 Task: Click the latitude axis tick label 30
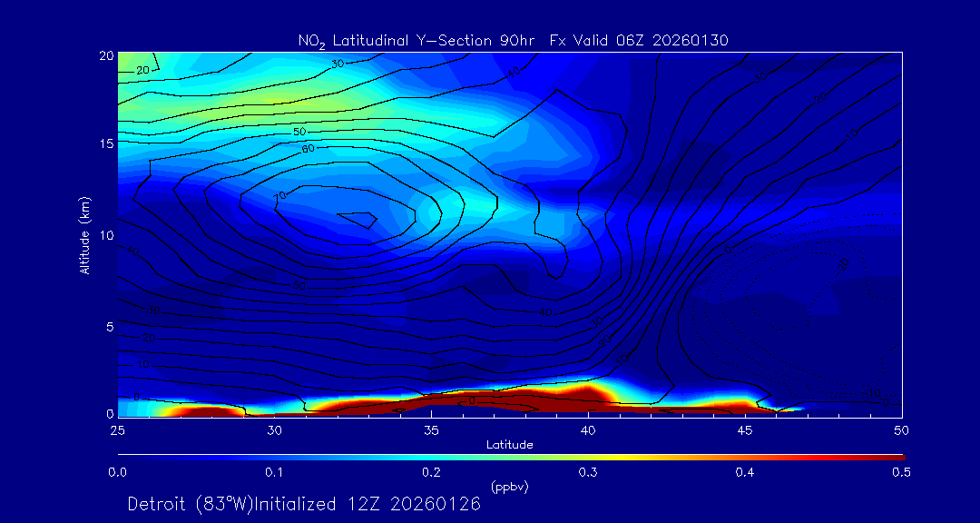(x=274, y=430)
